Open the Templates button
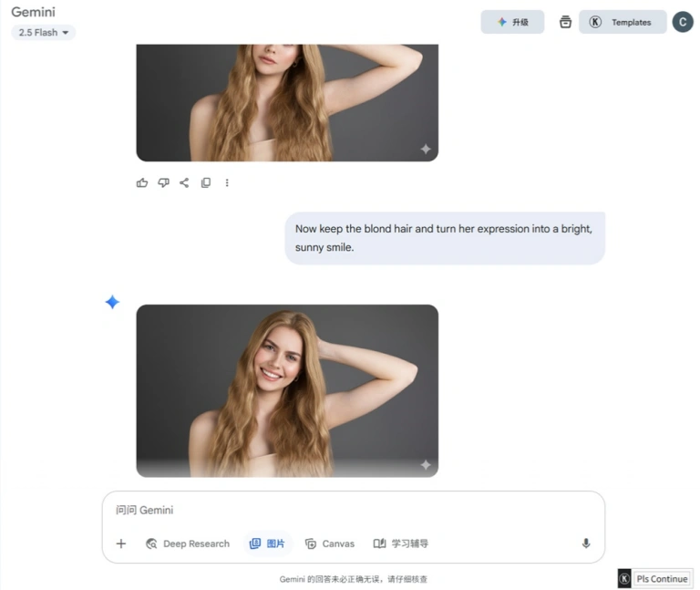Viewport: 700px width, 590px height. 623,22
